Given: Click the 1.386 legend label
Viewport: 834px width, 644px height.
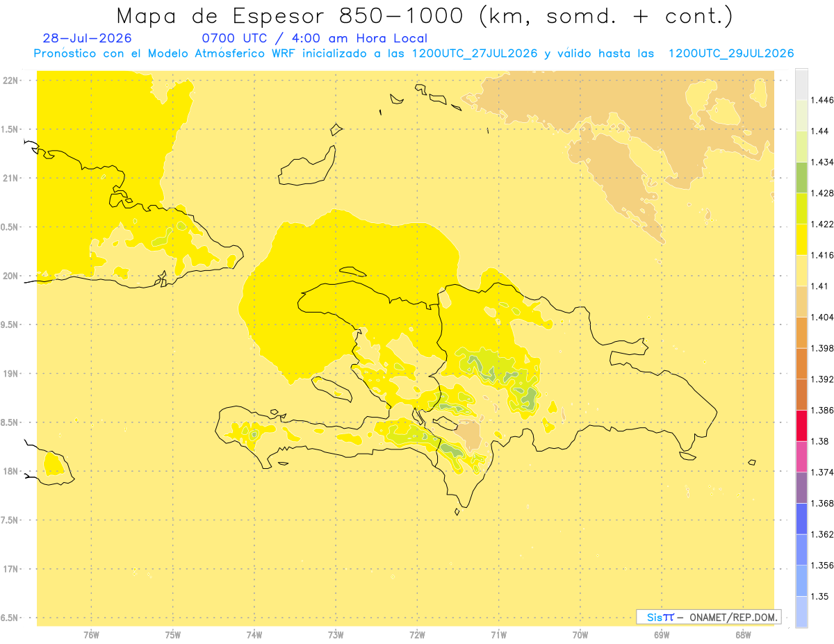Looking at the screenshot, I should (823, 411).
